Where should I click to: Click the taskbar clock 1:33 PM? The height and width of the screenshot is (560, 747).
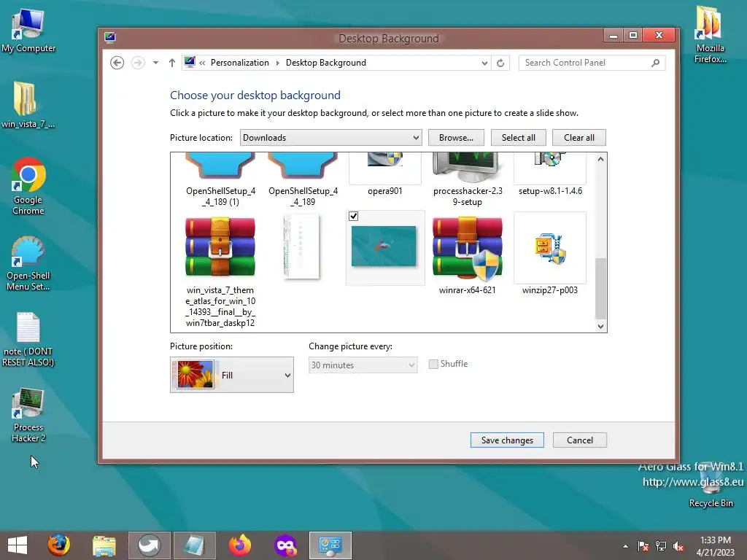715,545
